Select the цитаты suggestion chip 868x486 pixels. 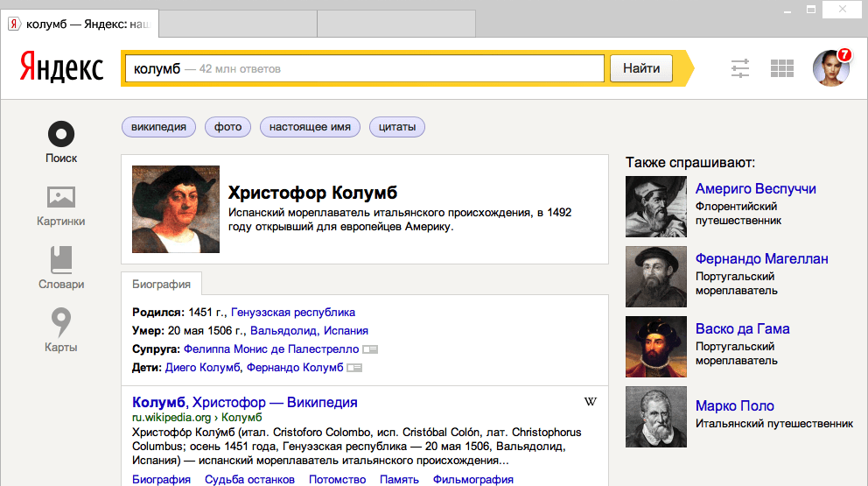397,127
